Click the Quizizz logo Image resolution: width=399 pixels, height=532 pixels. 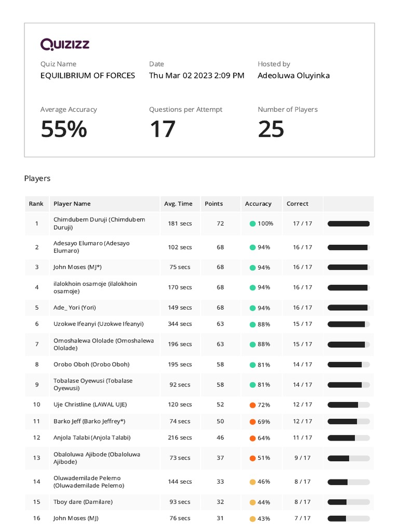65,44
